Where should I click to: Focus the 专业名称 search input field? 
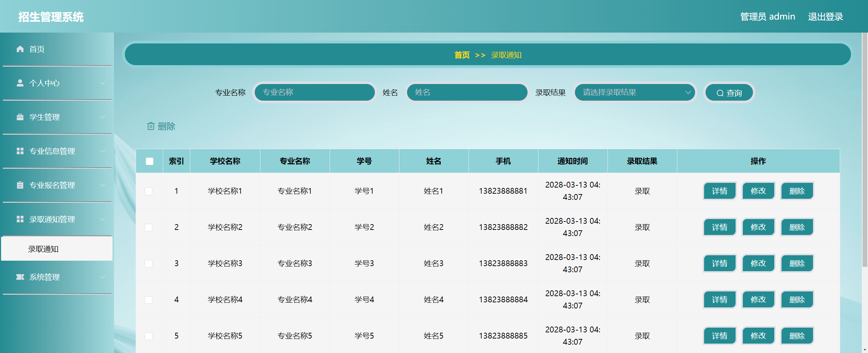(x=315, y=92)
